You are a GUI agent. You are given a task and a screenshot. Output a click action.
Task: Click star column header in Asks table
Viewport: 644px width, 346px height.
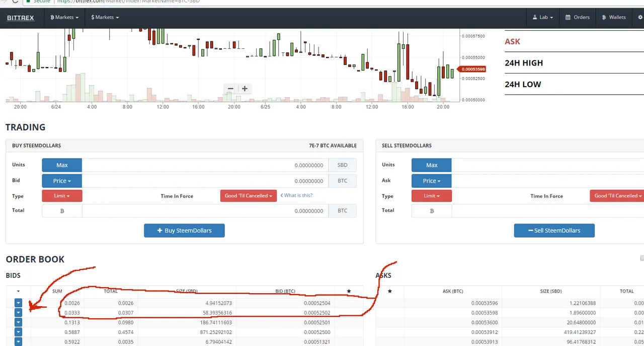[x=389, y=291]
